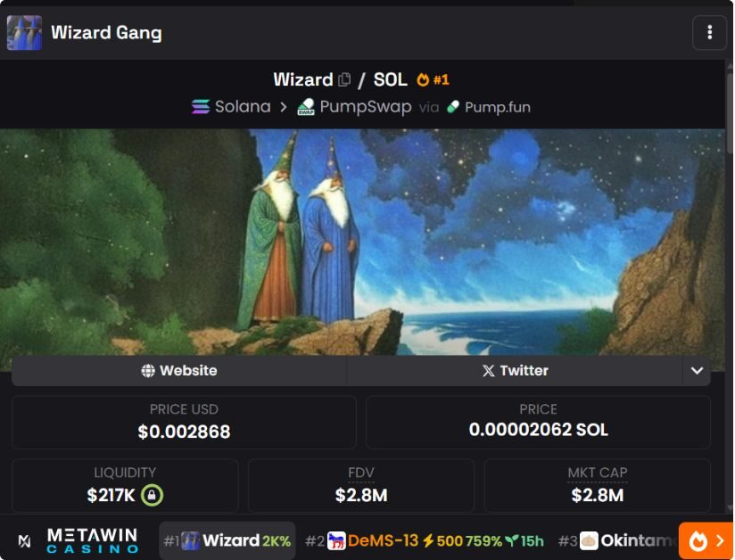Click the Wizard Gang avatar thumbnail
The width and height of the screenshot is (735, 560).
click(x=24, y=33)
